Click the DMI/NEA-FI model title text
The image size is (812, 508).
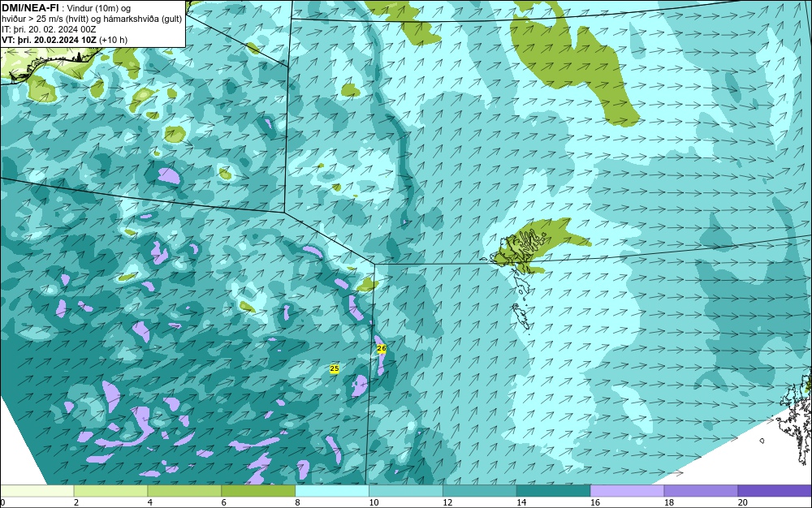tap(30, 8)
